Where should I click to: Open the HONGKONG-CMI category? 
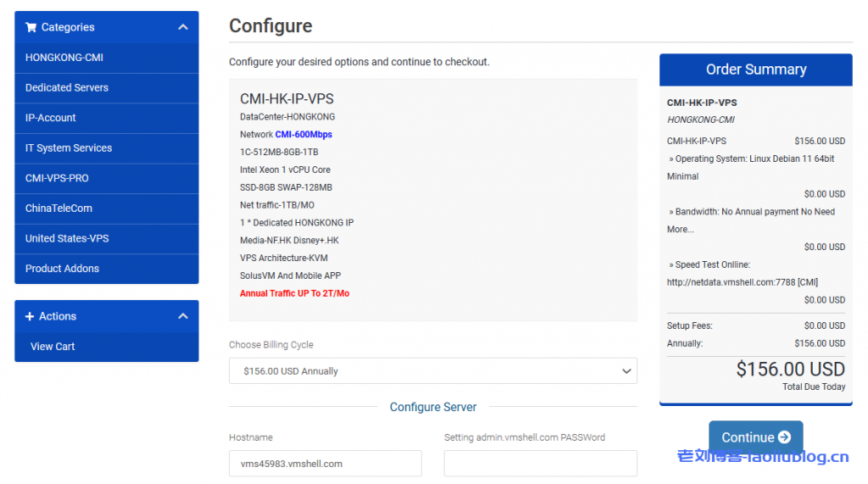point(64,58)
